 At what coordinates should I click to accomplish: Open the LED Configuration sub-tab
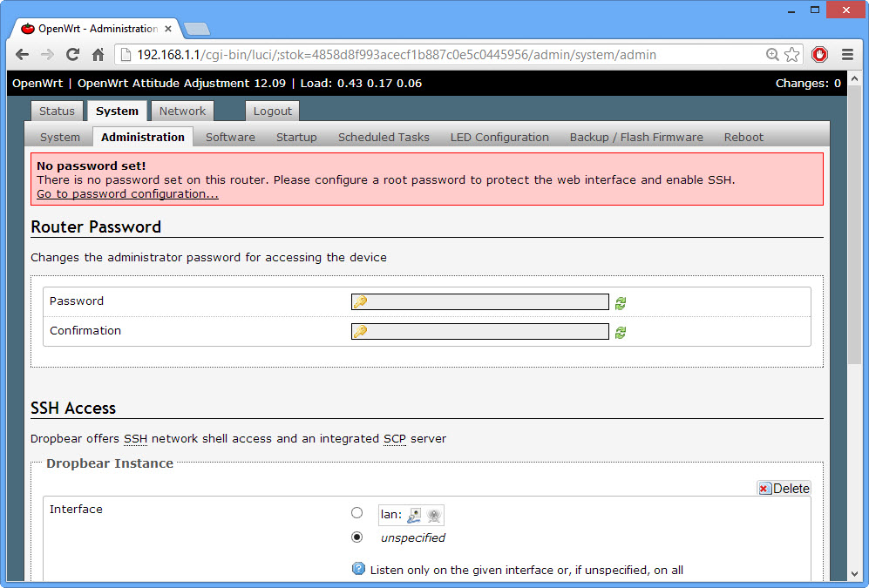point(499,137)
